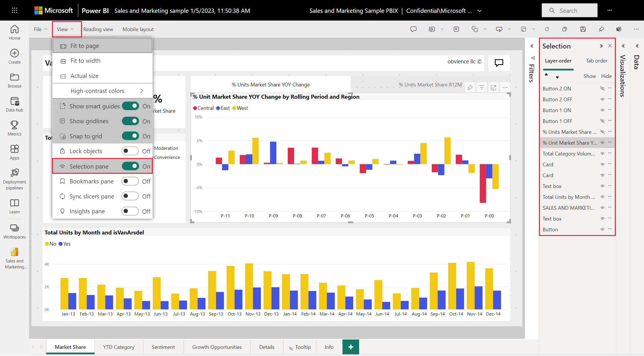Image resolution: width=644 pixels, height=356 pixels.
Task: Click the Fit to page view option
Action: pyautogui.click(x=85, y=46)
